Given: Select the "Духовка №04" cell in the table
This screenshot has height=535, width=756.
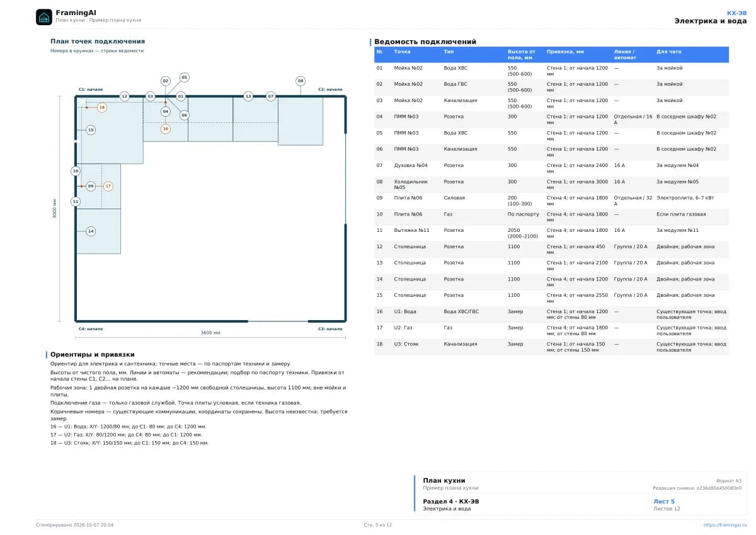Looking at the screenshot, I should [x=411, y=166].
